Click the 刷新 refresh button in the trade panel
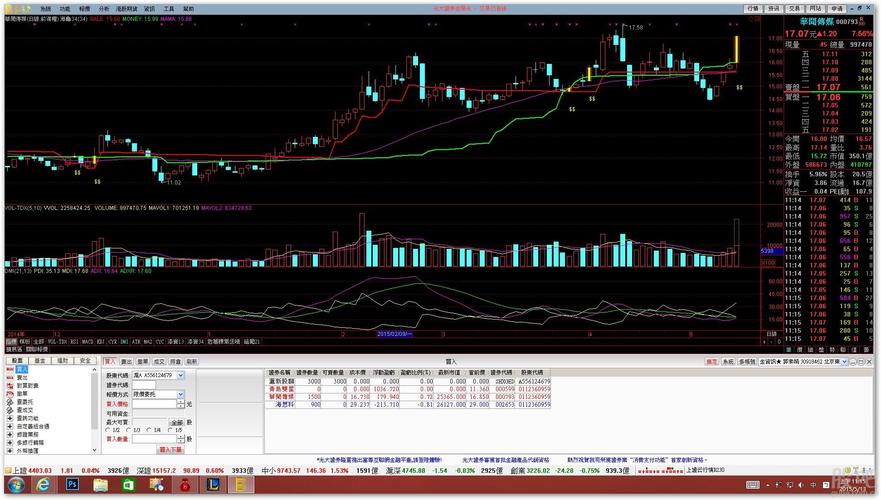The image size is (881, 500). click(192, 362)
